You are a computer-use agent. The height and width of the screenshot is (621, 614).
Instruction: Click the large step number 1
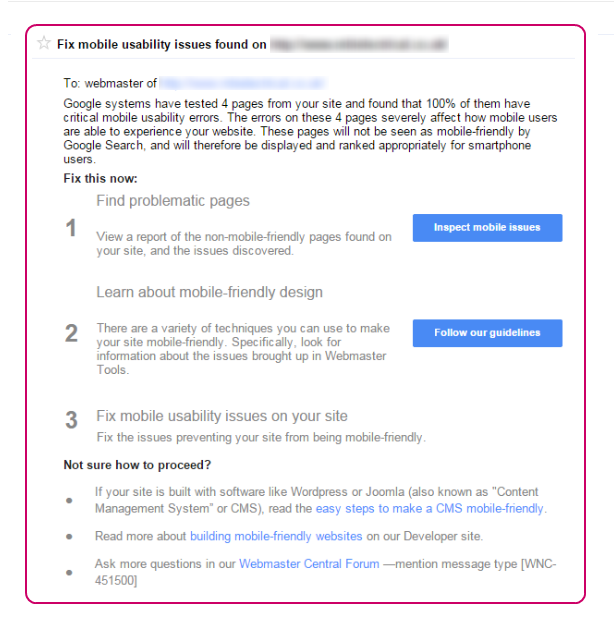71,228
